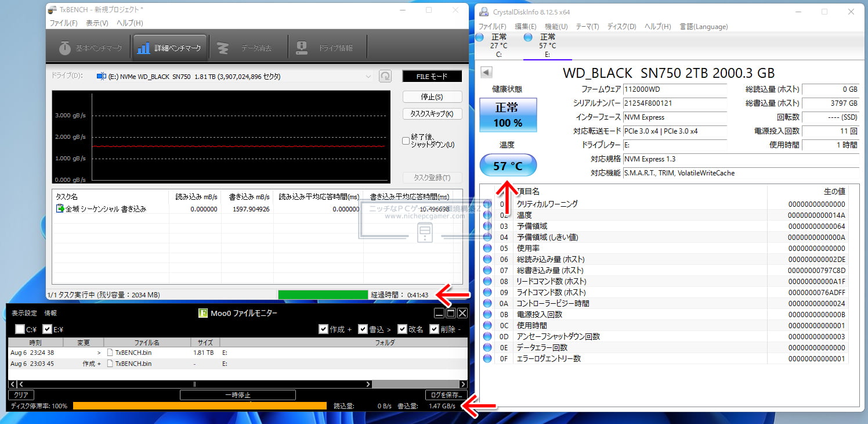Screen dimensions: 868x424
Task: Select the 詳細ベンチマーク tab in TxBENCH
Action: 169,48
